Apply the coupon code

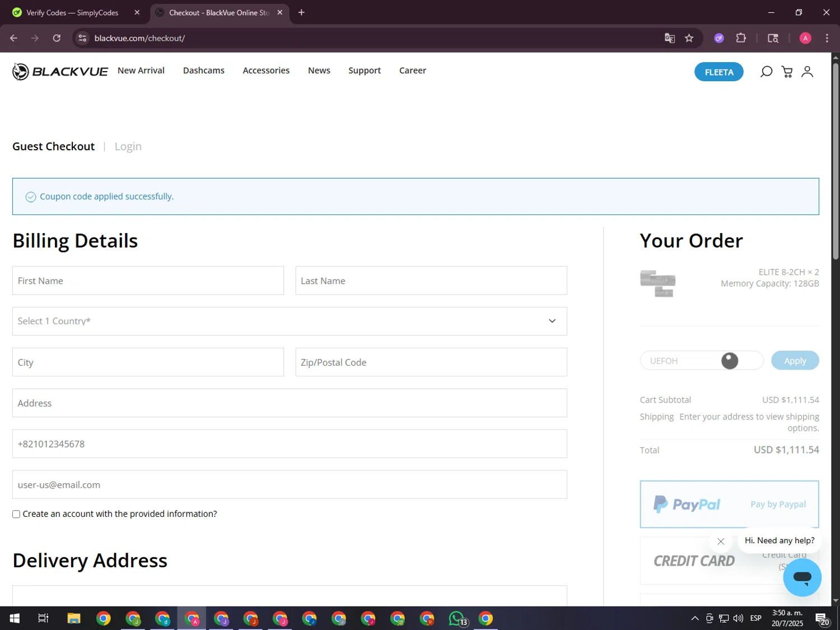tap(795, 361)
